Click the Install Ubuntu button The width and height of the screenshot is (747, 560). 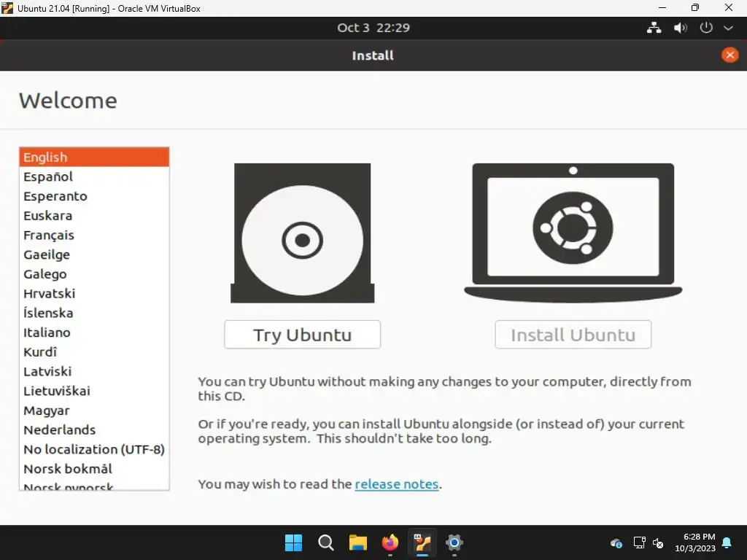point(573,334)
